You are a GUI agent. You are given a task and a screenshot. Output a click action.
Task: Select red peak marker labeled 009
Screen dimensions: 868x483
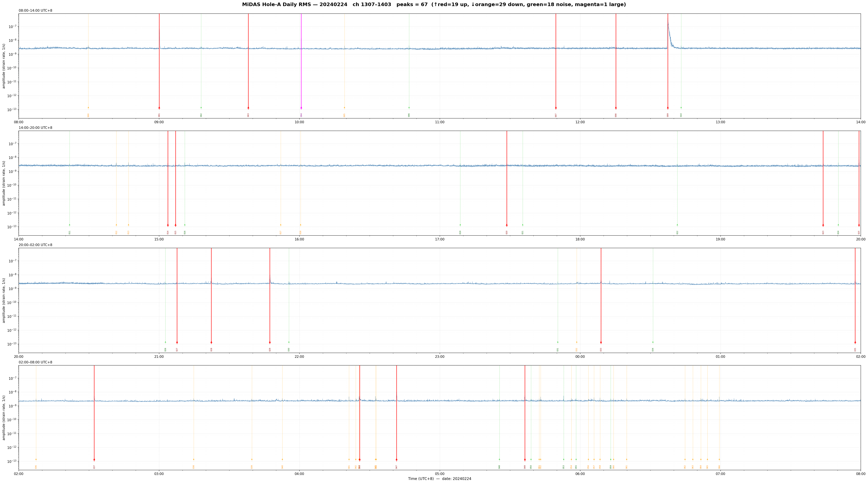668,108
